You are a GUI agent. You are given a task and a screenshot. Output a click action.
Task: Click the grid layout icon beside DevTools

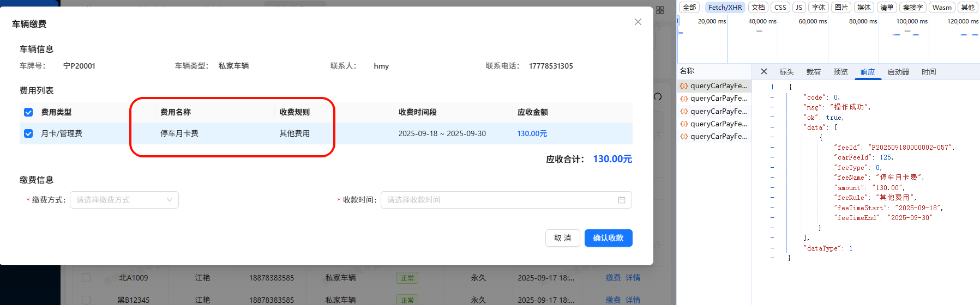tap(660, 10)
